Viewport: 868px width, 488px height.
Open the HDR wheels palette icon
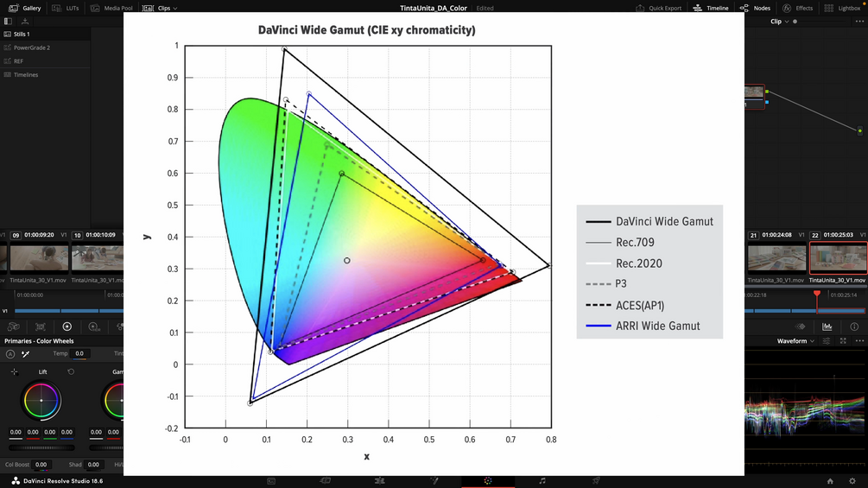(93, 326)
